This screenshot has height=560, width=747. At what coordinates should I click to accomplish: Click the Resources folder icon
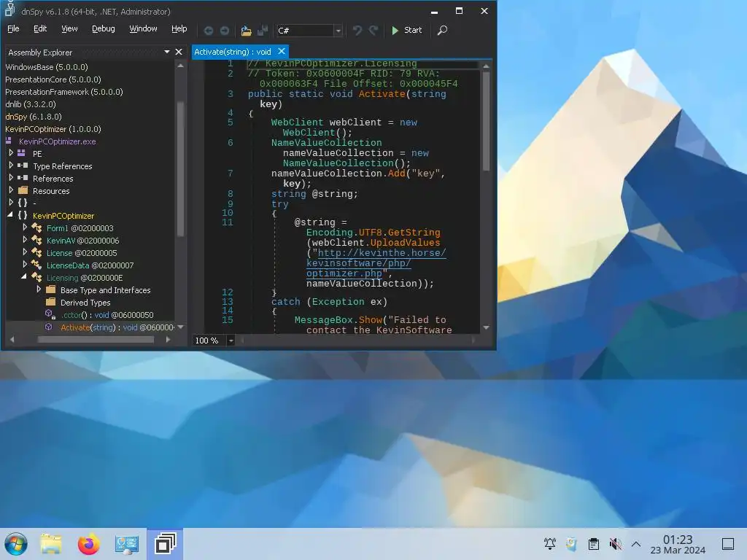click(x=23, y=190)
